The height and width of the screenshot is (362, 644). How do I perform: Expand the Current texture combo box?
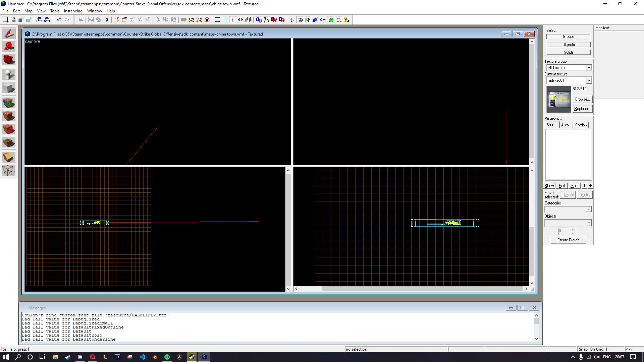coord(589,80)
